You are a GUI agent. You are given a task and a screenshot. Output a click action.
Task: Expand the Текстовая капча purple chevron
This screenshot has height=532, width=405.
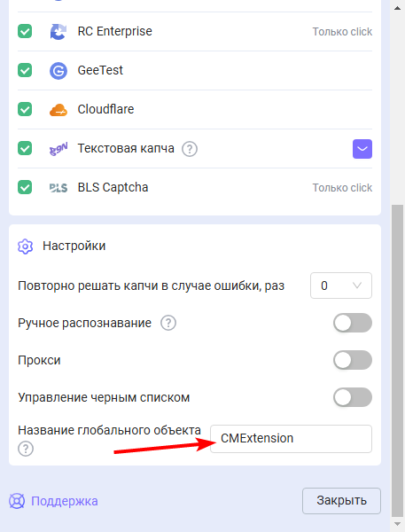tap(362, 149)
